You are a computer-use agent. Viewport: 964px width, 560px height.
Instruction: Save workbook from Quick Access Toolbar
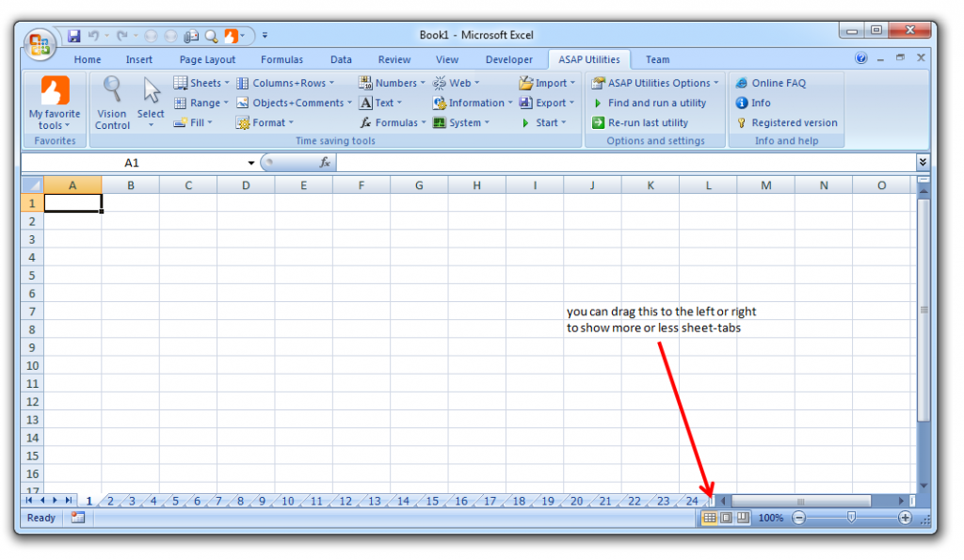pos(73,36)
